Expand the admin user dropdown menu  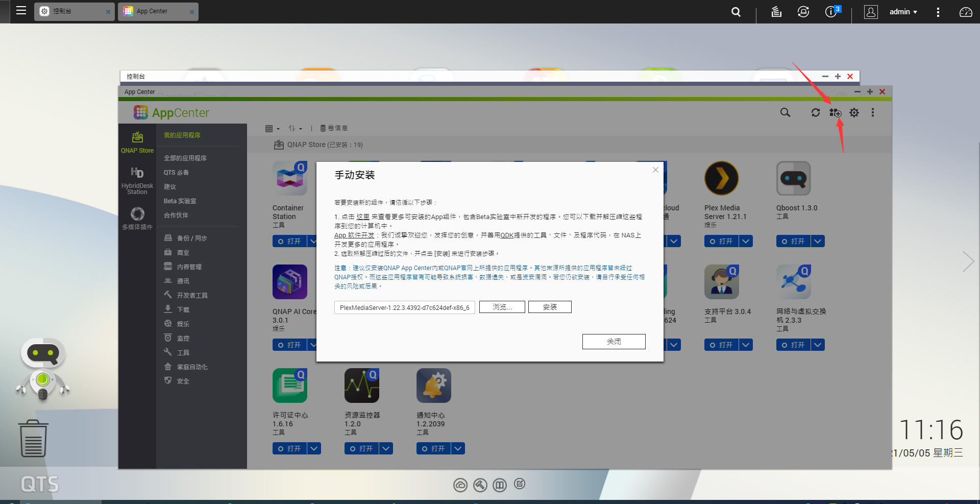click(902, 12)
